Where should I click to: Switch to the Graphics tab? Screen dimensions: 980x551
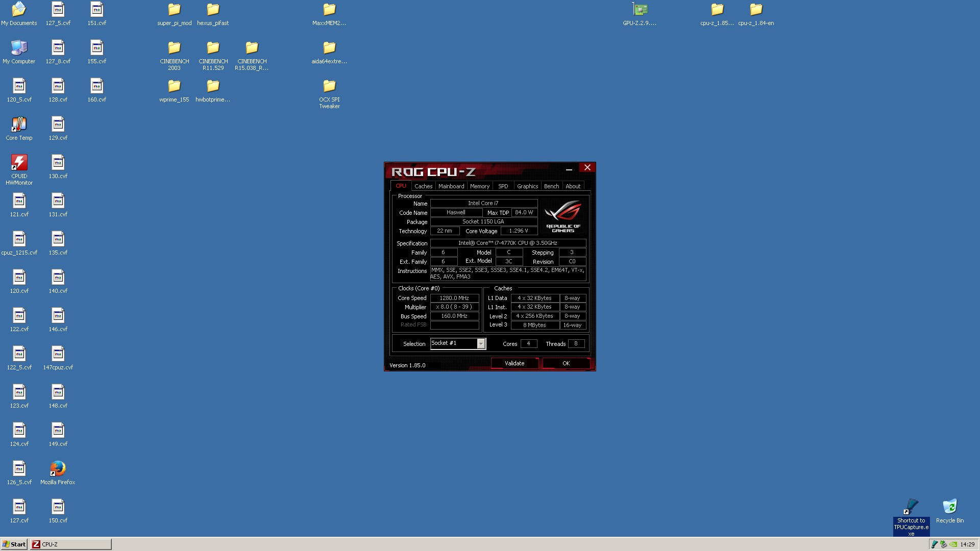(x=527, y=186)
